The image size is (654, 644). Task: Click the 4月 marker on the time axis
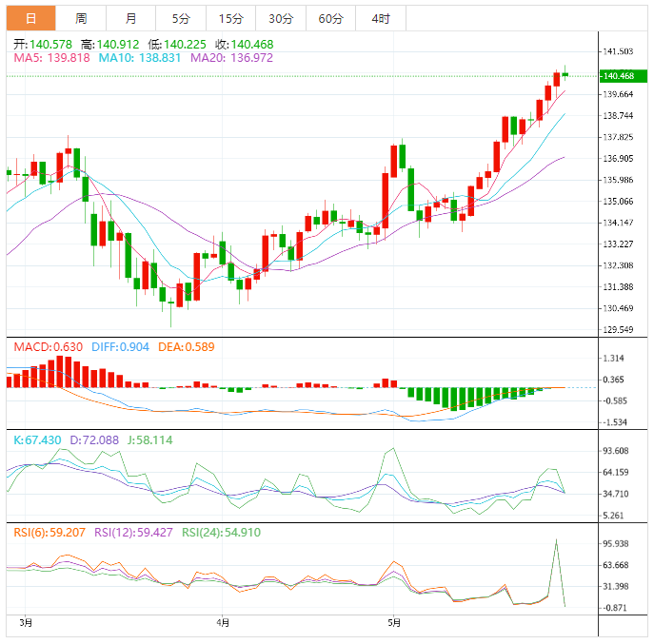[x=222, y=623]
